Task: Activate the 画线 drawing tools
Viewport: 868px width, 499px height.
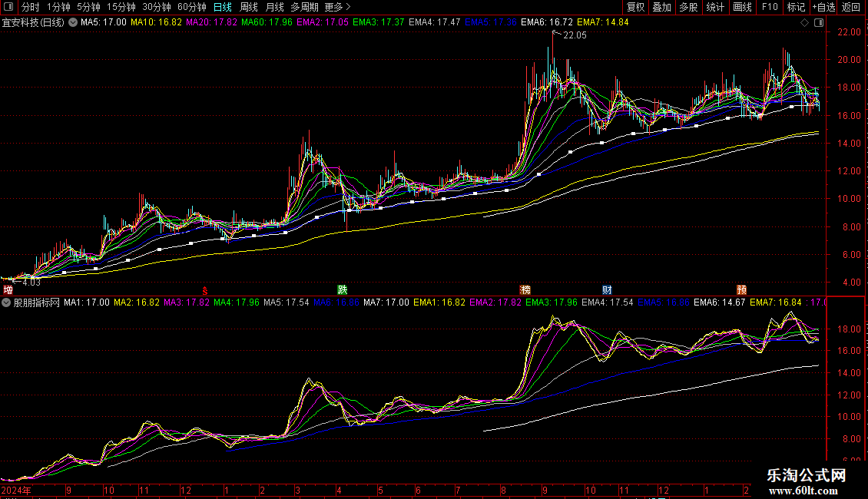Action: pos(742,7)
